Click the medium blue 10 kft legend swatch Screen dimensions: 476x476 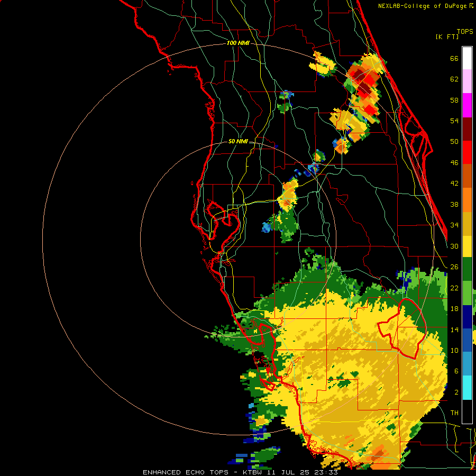pos(467,340)
